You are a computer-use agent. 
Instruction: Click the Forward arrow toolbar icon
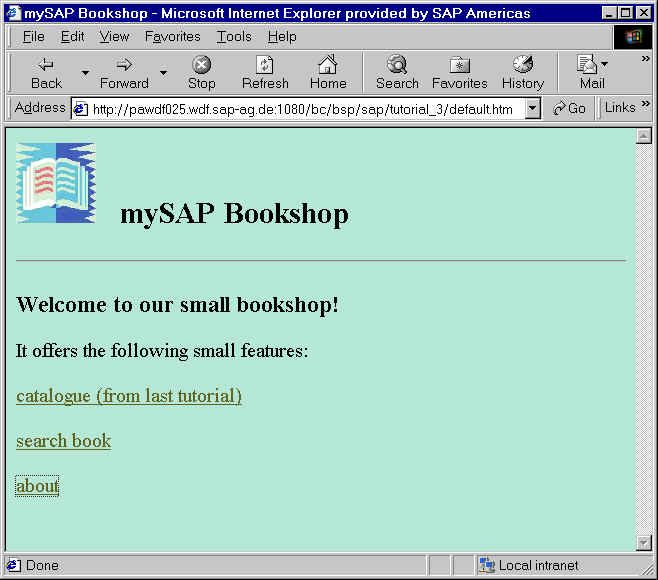click(x=124, y=66)
